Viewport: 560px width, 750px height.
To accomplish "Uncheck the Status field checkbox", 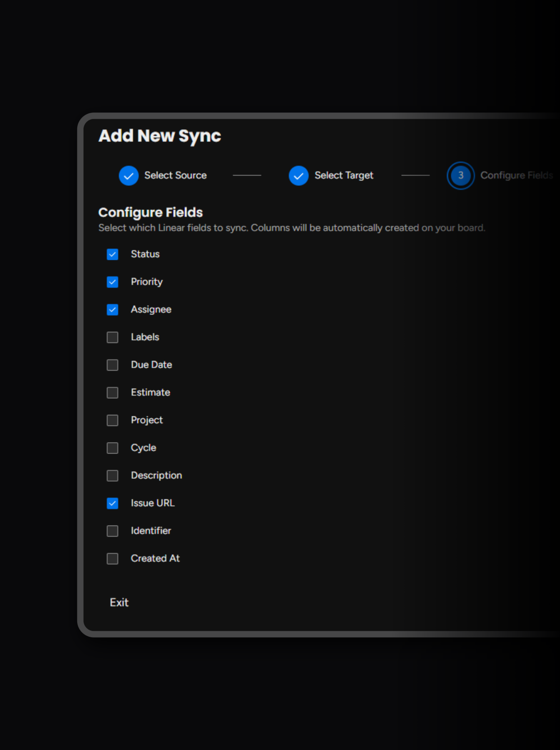I will (112, 254).
